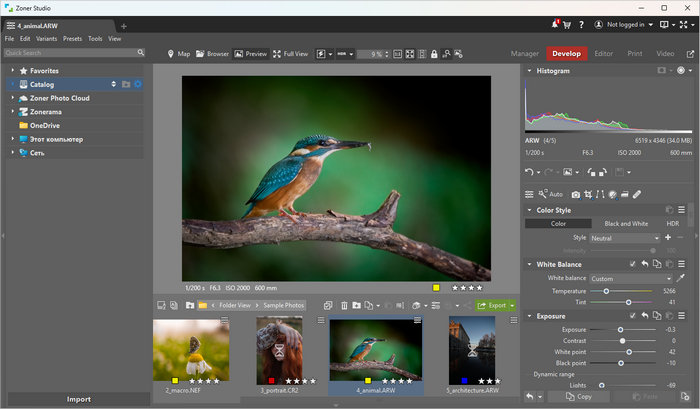Switch to the Editor tab

[603, 53]
